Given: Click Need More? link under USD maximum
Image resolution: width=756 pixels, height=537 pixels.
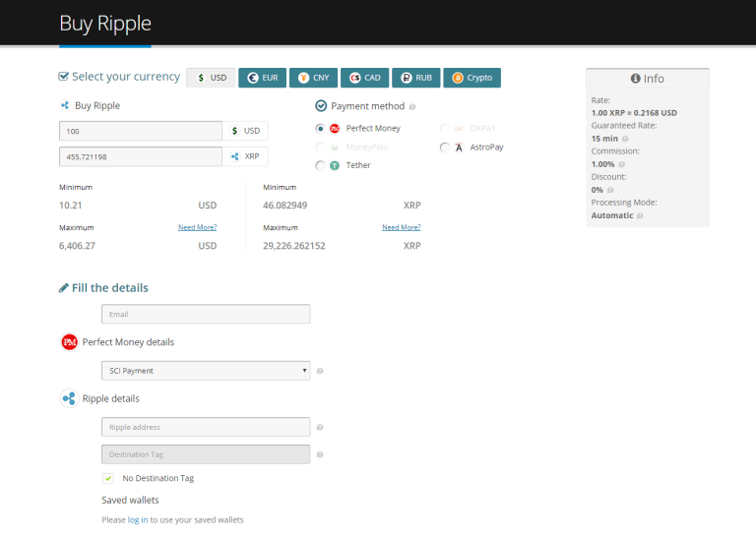Looking at the screenshot, I should (x=197, y=227).
